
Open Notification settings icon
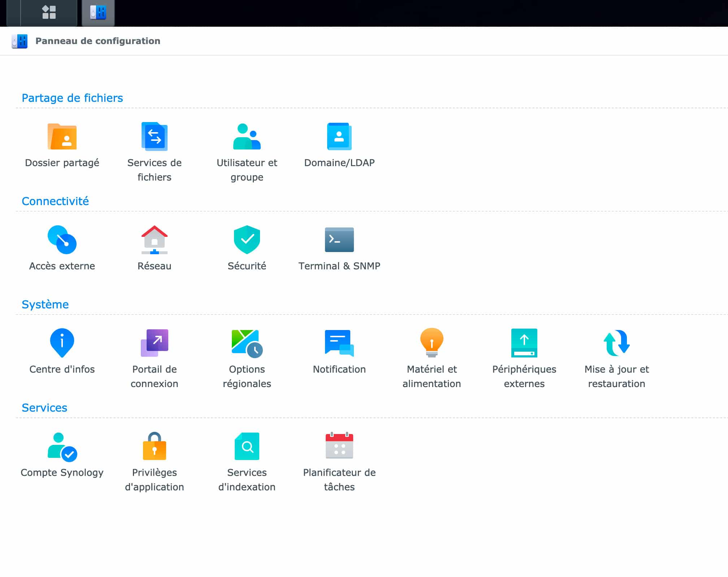click(x=339, y=343)
